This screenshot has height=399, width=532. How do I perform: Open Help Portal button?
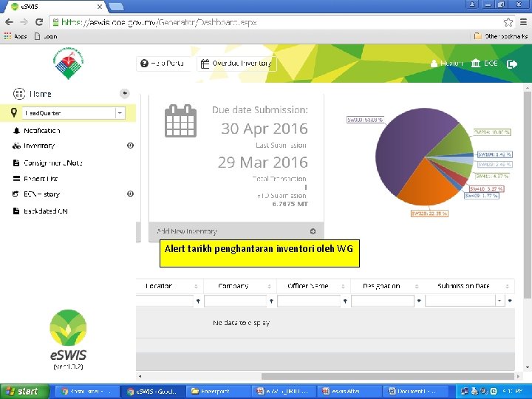coord(163,64)
